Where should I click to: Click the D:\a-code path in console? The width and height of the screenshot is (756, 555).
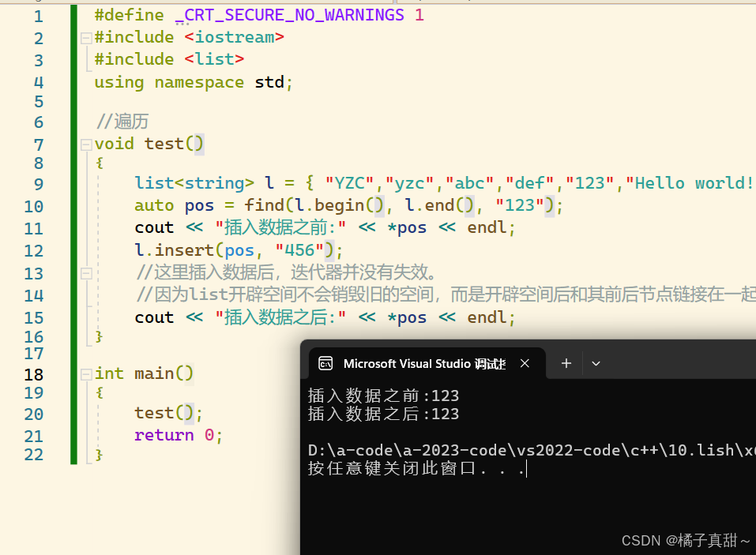[532, 450]
